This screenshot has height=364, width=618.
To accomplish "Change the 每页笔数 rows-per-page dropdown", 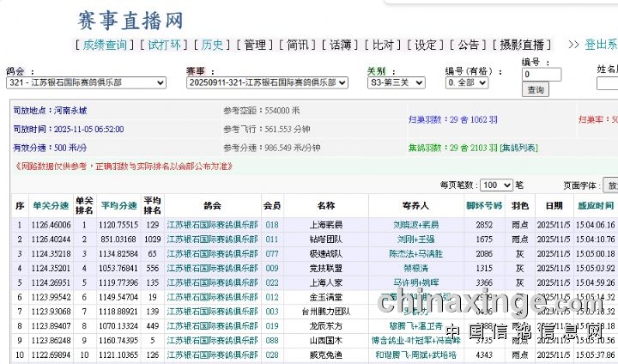I will click(496, 185).
